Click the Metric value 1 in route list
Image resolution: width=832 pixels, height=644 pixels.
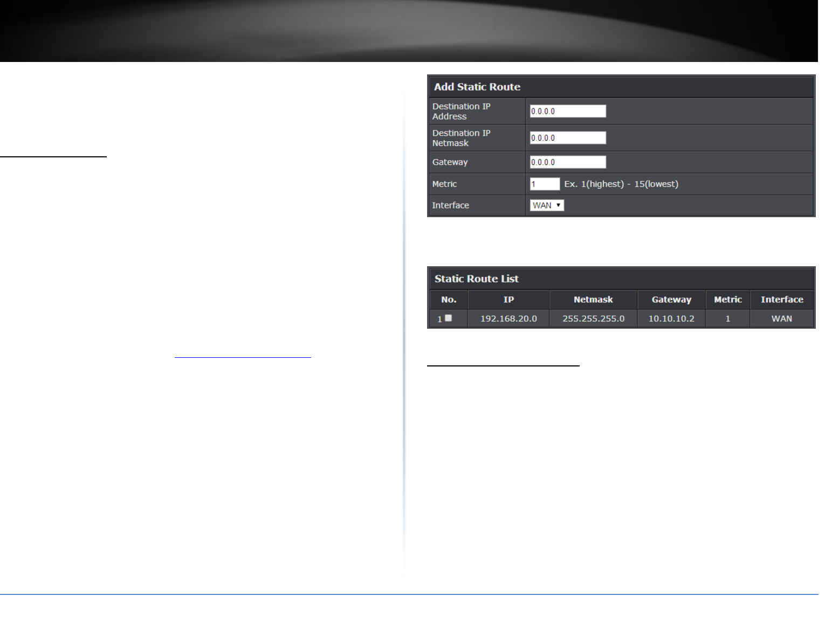point(727,318)
